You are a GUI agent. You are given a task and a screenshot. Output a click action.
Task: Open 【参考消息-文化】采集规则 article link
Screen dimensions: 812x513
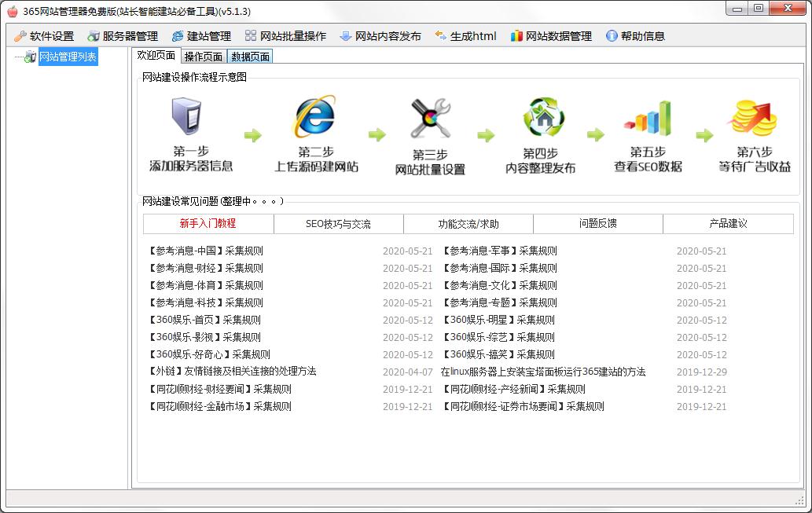tap(499, 285)
